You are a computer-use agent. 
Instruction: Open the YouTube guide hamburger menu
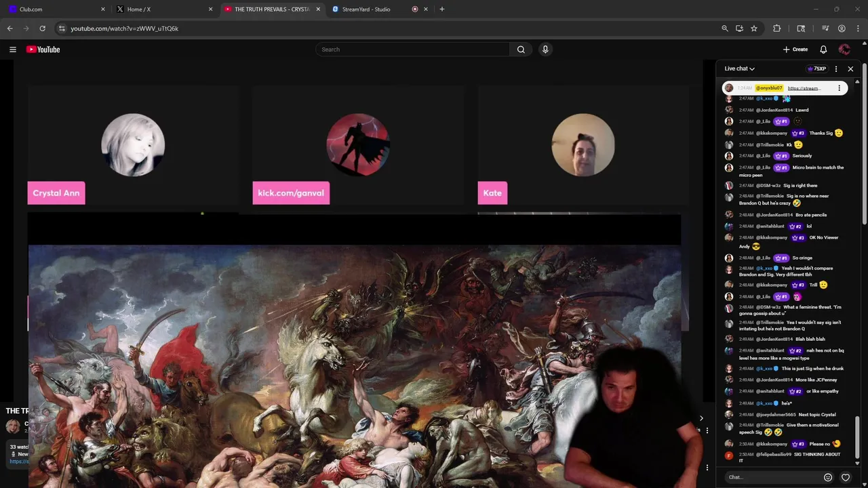[x=12, y=49]
